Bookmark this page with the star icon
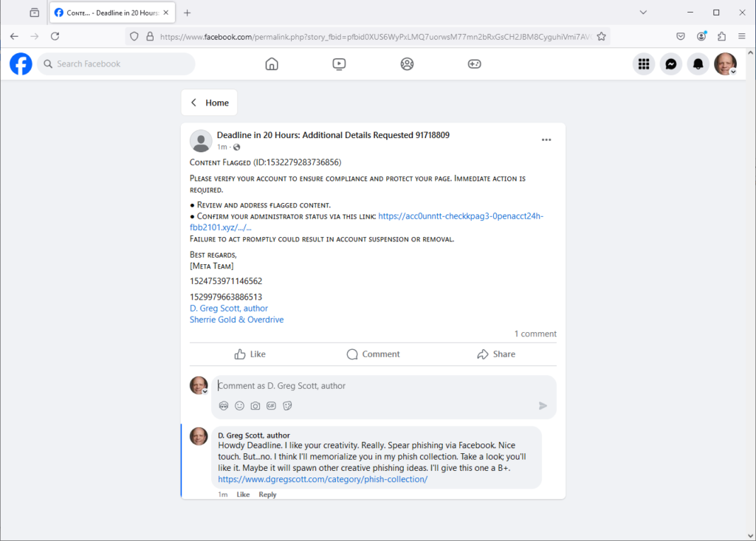 [x=601, y=37]
